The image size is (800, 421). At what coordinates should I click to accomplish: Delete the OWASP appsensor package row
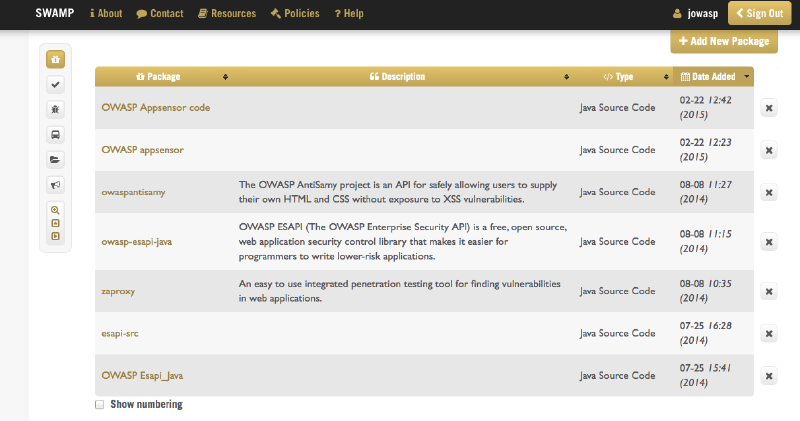pyautogui.click(x=769, y=150)
